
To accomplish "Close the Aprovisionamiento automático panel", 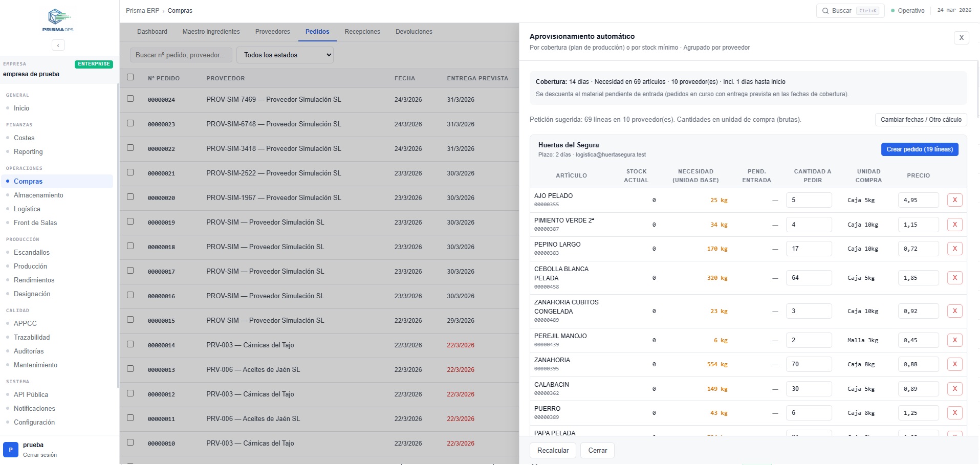I will click(x=961, y=38).
